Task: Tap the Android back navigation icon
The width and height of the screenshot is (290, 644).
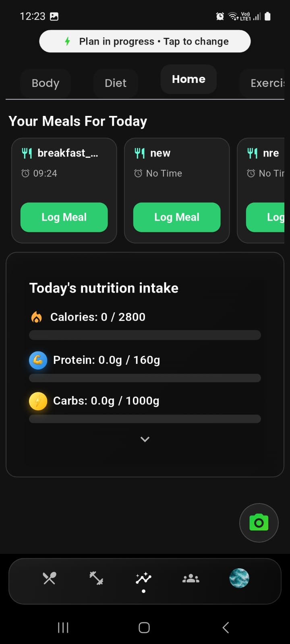Action: [x=226, y=627]
